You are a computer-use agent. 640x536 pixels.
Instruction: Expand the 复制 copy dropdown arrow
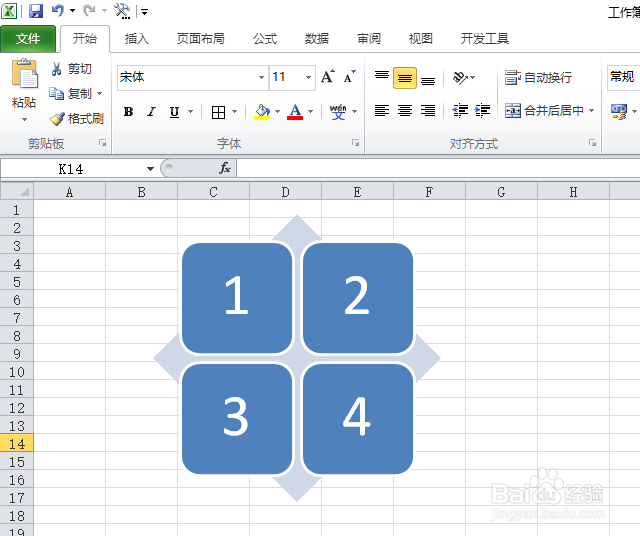[100, 93]
